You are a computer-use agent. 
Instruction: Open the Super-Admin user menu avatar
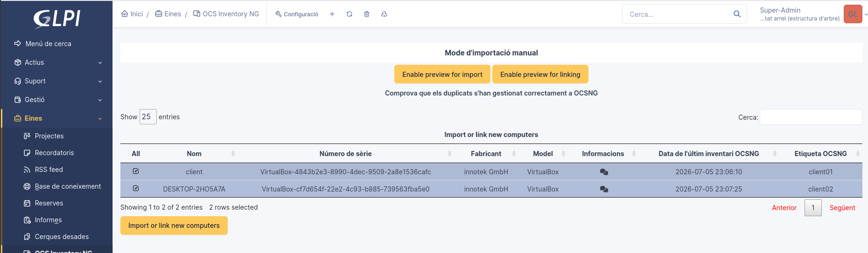853,14
